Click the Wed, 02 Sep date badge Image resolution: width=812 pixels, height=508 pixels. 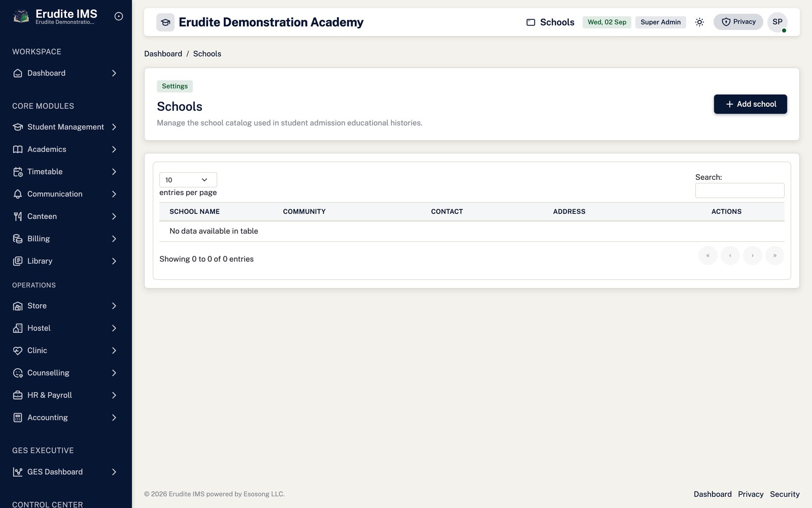(606, 22)
